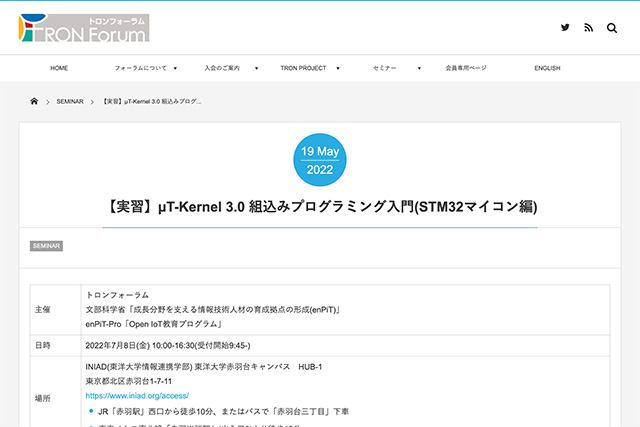Expand arrow next to セミナー

[x=419, y=68]
